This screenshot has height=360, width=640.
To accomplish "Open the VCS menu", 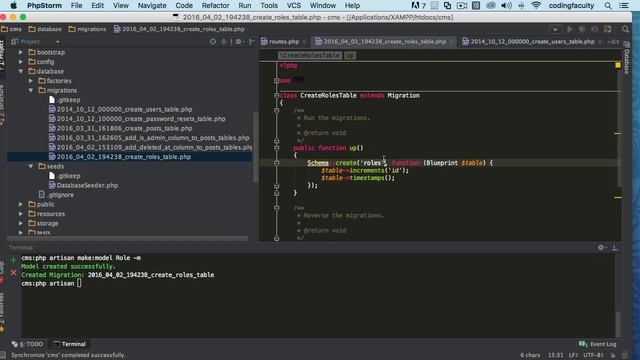I will (293, 5).
